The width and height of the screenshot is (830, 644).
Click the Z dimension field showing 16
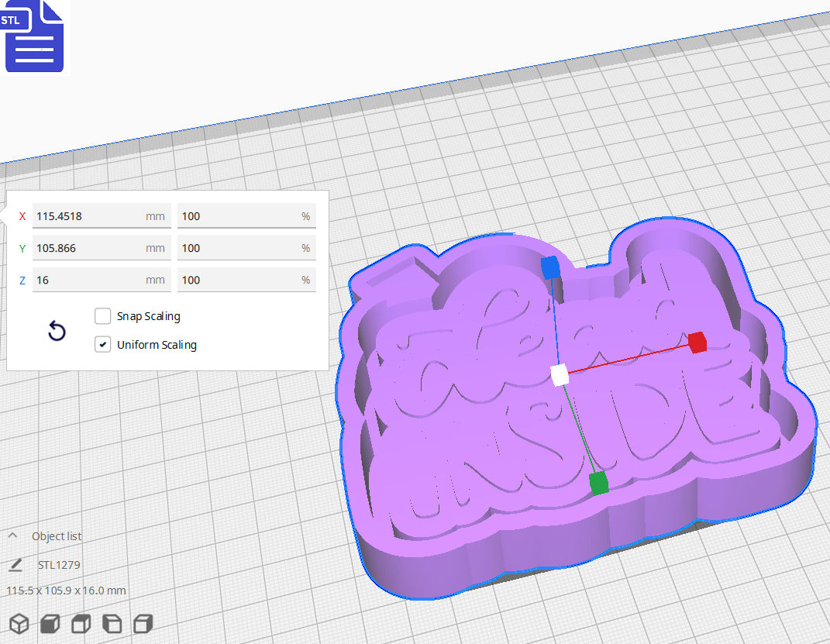[x=101, y=280]
